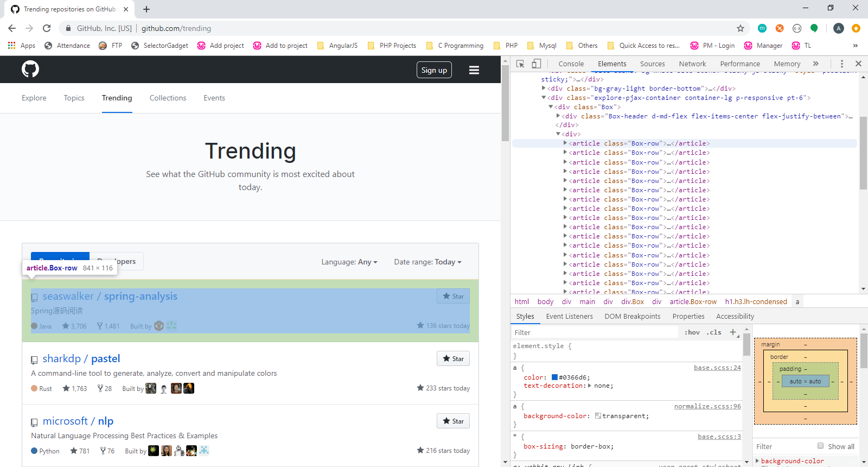Click the Chrome profile avatar icon
Screen dimensions: 868x467
pos(839,28)
